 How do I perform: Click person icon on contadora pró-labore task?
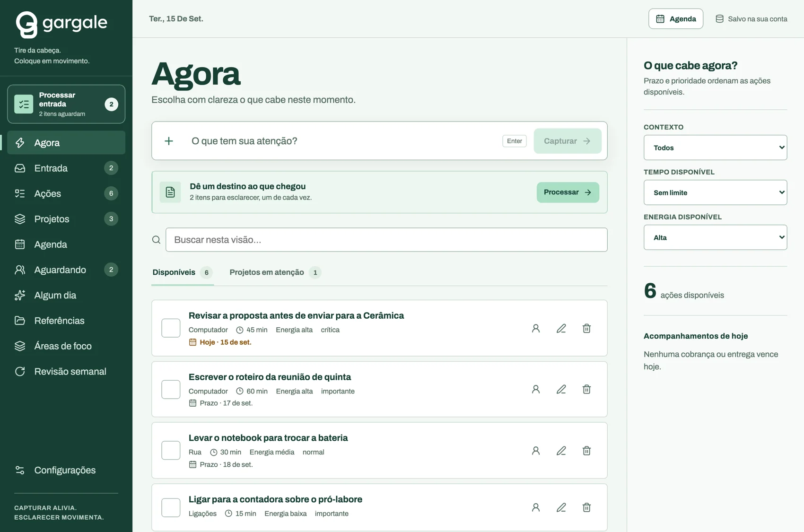[535, 507]
